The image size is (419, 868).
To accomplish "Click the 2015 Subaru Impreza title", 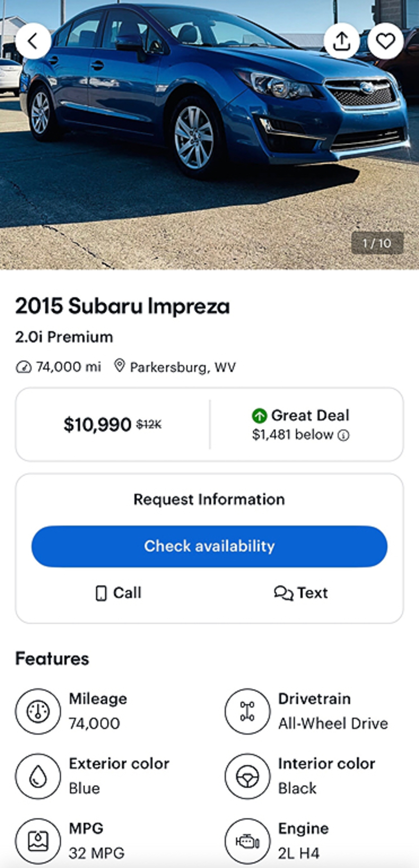I will click(x=122, y=306).
